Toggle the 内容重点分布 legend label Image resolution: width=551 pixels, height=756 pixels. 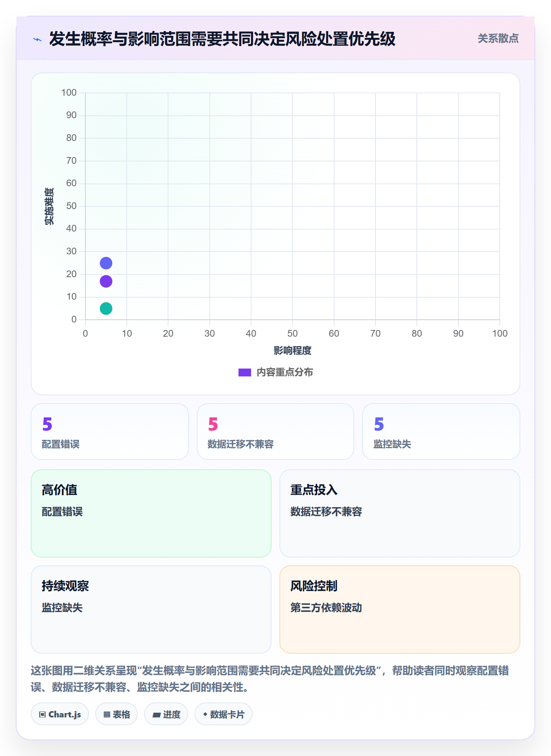pos(285,372)
